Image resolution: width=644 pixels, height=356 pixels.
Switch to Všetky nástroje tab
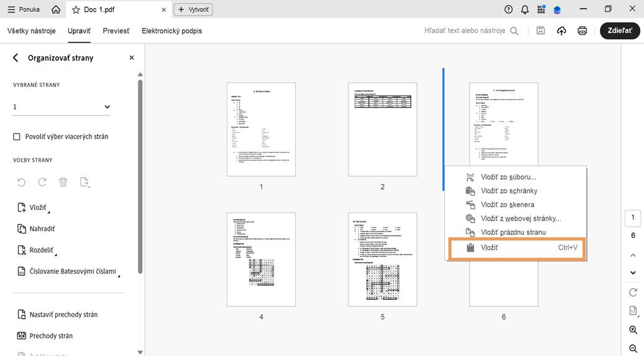[x=31, y=31]
